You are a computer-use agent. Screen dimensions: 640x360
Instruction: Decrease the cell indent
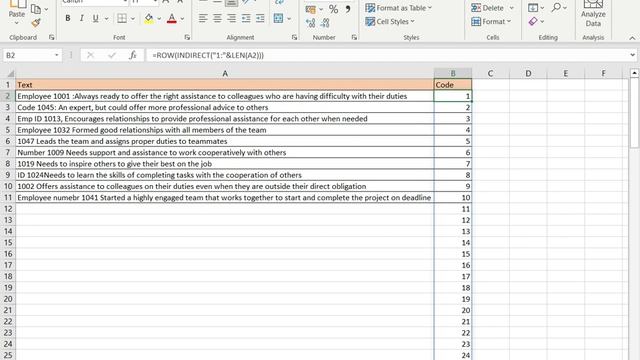[x=246, y=18]
